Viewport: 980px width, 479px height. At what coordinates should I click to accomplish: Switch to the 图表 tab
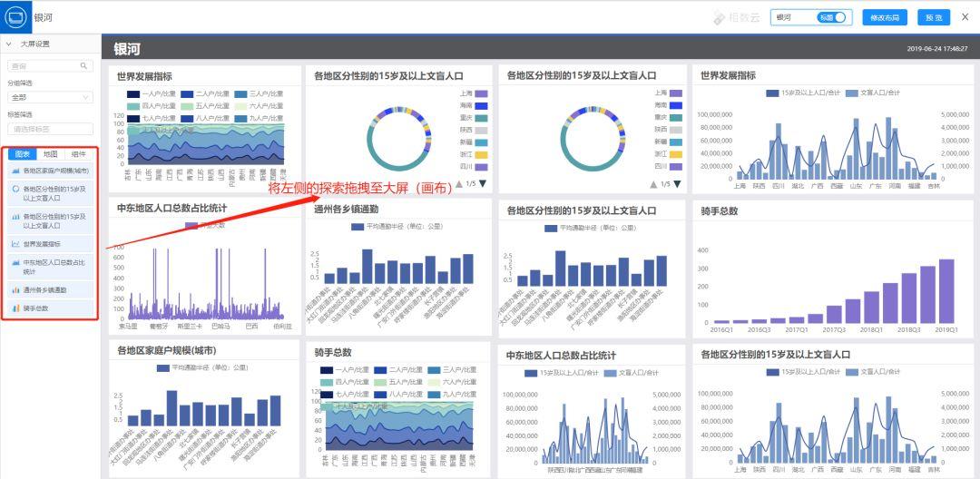coord(23,154)
